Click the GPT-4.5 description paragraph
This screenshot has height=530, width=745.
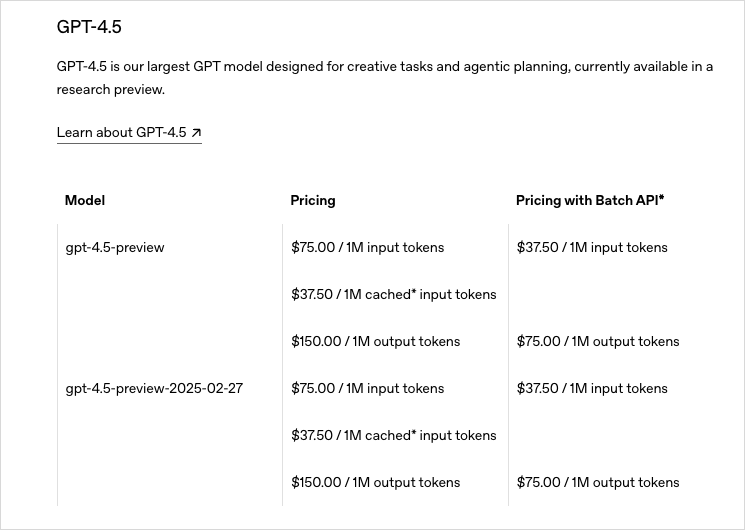coord(385,78)
